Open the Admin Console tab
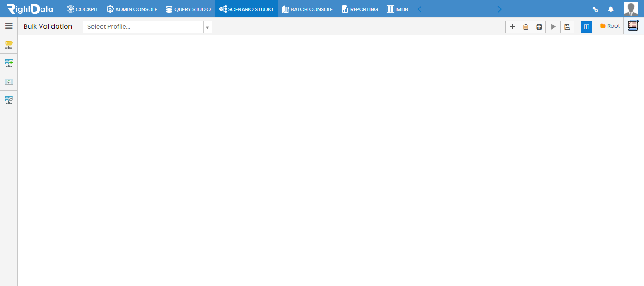 (x=132, y=9)
